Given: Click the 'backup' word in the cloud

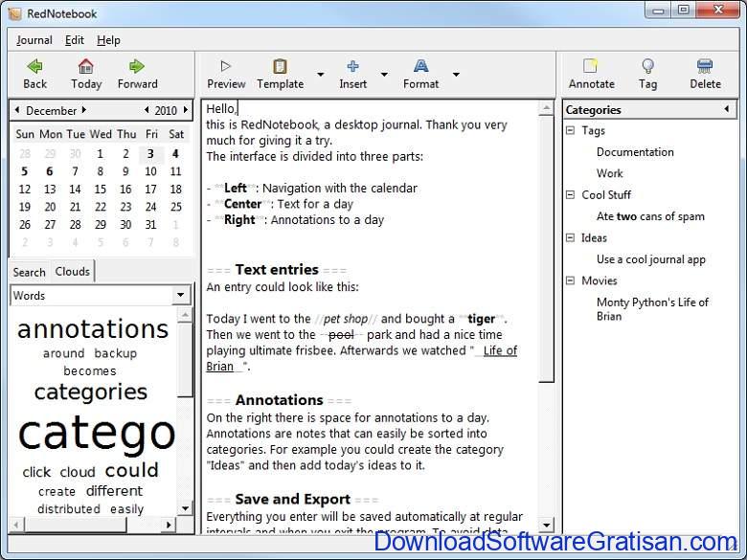Looking at the screenshot, I should 115,353.
